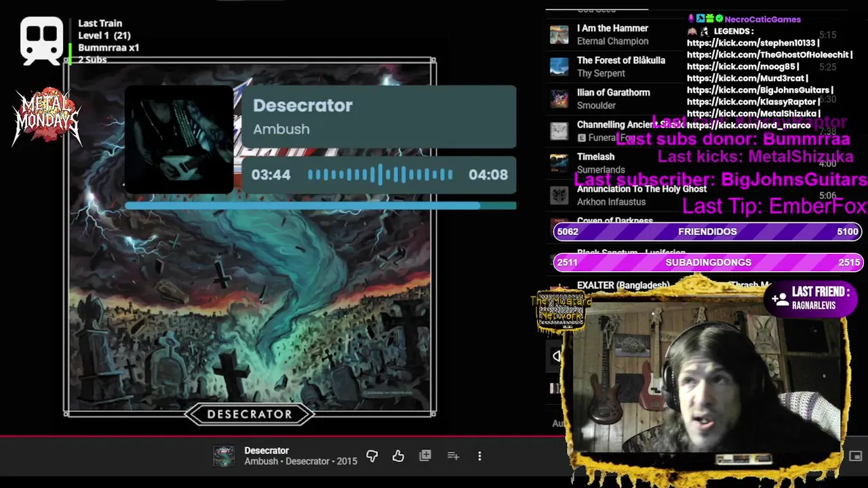Click the 'Bummrraa x1' train text
Screen dimensions: 868x488
pos(108,47)
